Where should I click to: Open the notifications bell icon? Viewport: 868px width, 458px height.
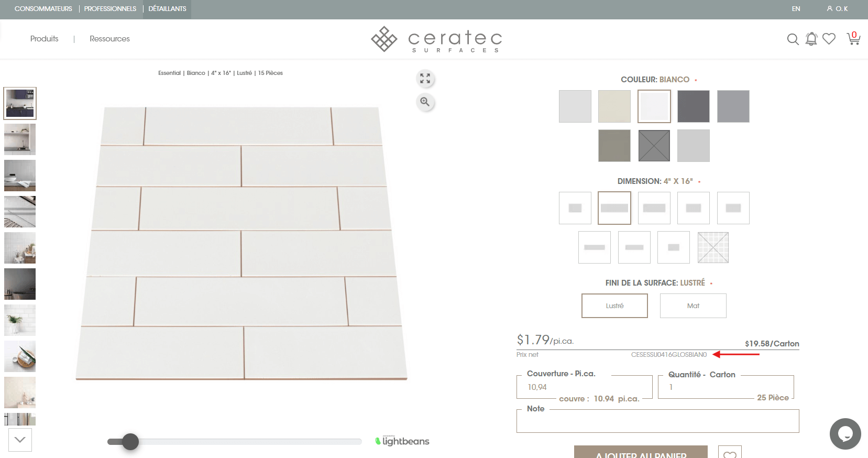point(811,39)
